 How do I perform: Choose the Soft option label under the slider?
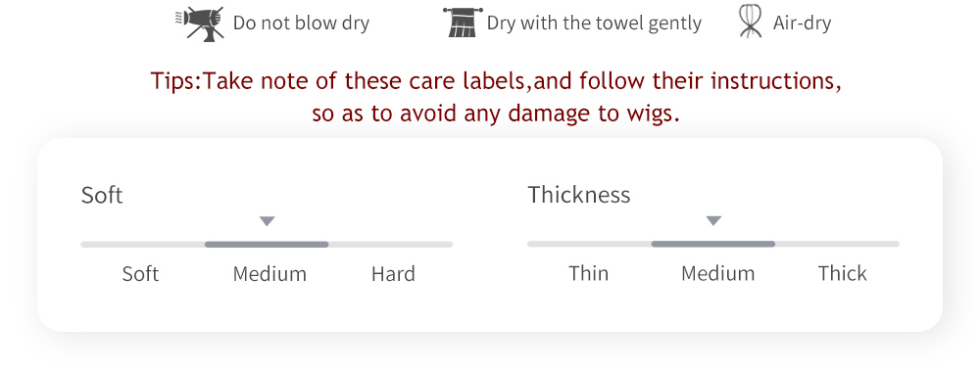[140, 274]
